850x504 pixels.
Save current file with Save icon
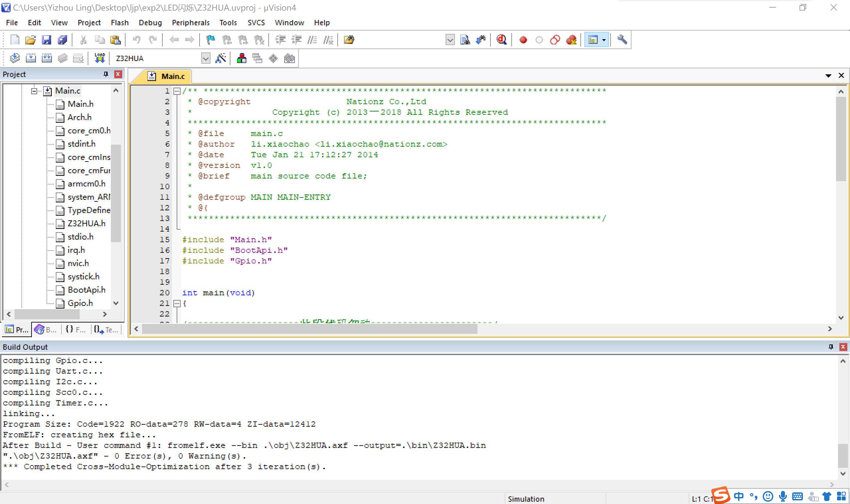pos(46,40)
